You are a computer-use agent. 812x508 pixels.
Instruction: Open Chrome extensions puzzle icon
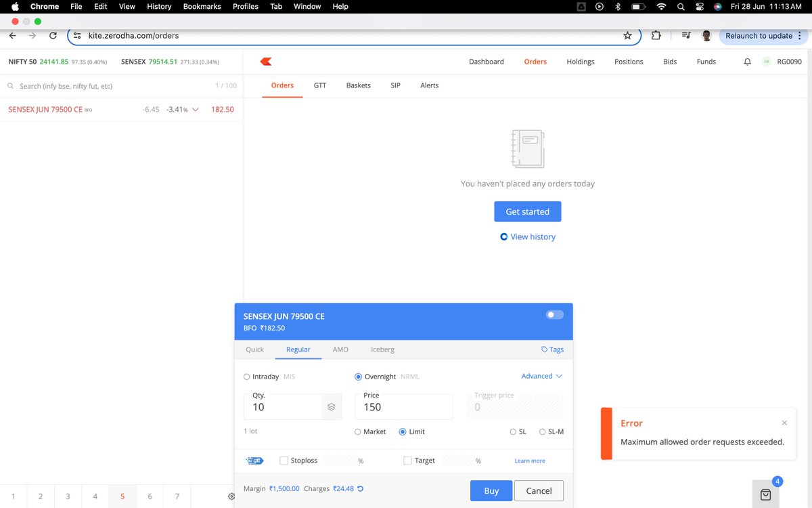[656, 35]
